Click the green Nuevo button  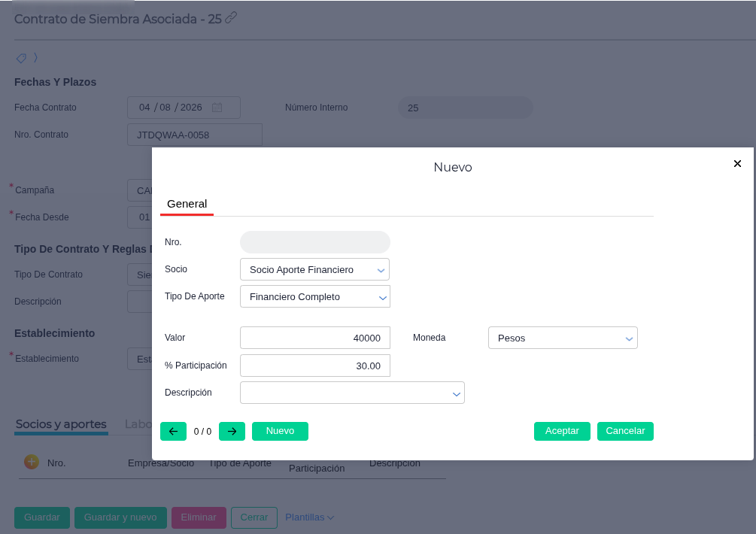(x=280, y=432)
